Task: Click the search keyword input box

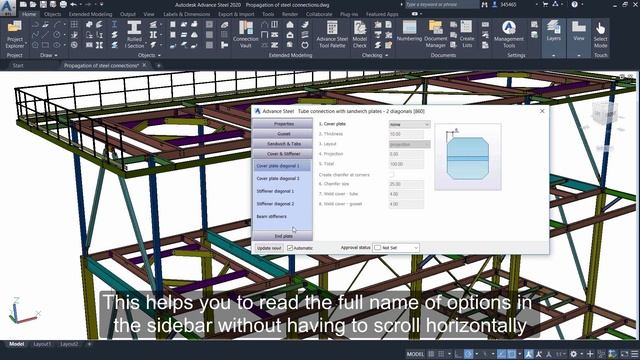Action: (x=441, y=4)
